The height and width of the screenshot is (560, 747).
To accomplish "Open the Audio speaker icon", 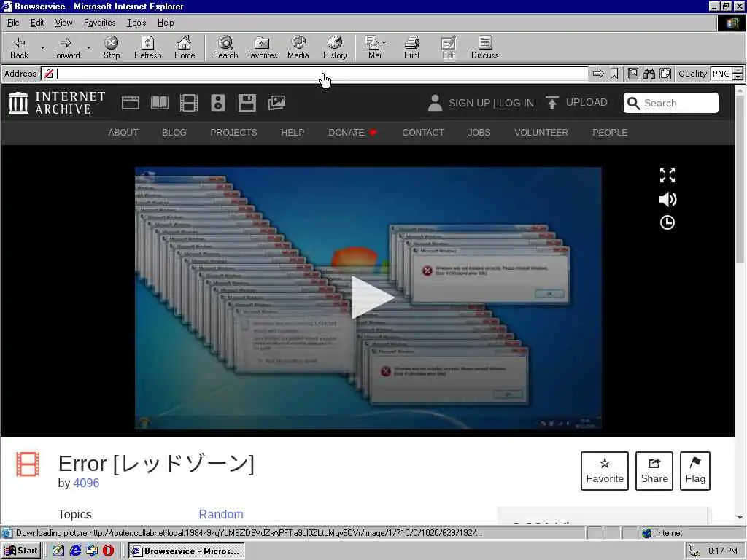I will coord(217,103).
